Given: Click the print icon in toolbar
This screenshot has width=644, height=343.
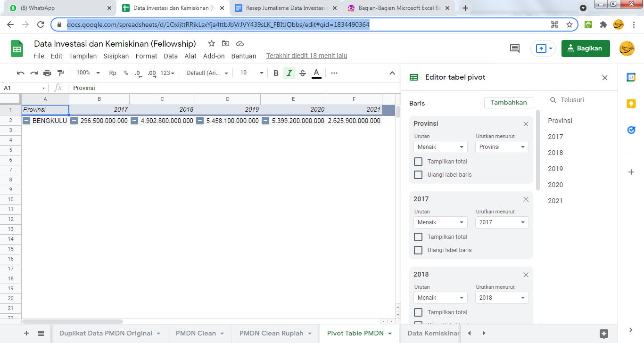Looking at the screenshot, I should (x=47, y=73).
